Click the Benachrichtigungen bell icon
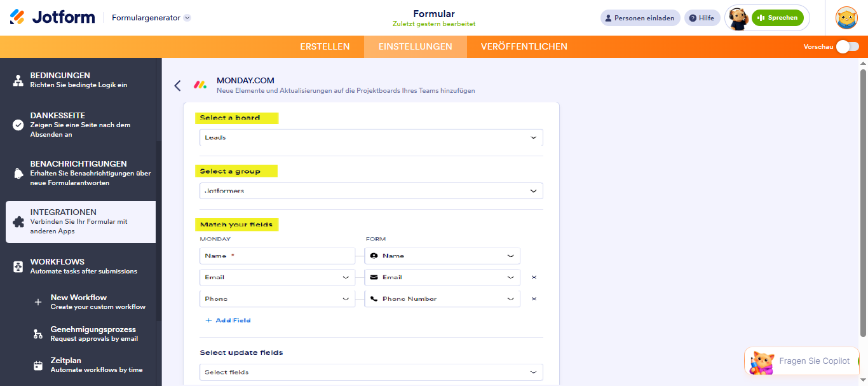 18,174
